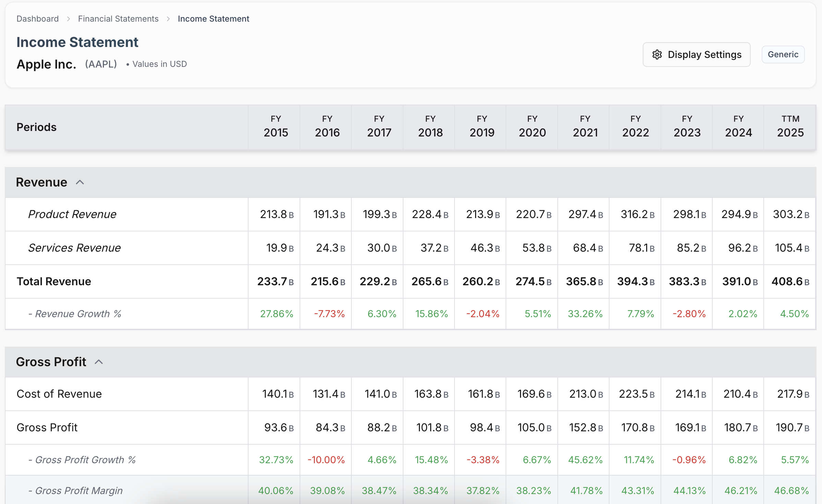Open Financial Statements from breadcrumb

click(x=118, y=19)
